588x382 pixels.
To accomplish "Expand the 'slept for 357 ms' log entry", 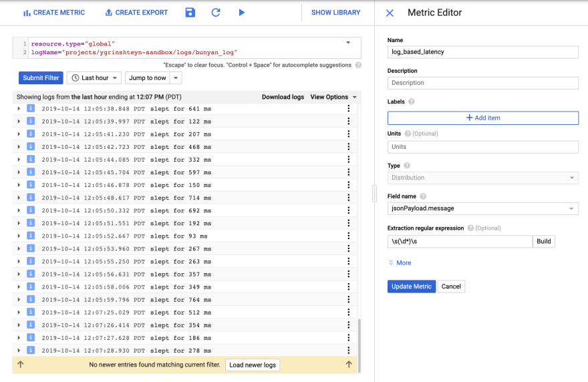I will (19, 274).
